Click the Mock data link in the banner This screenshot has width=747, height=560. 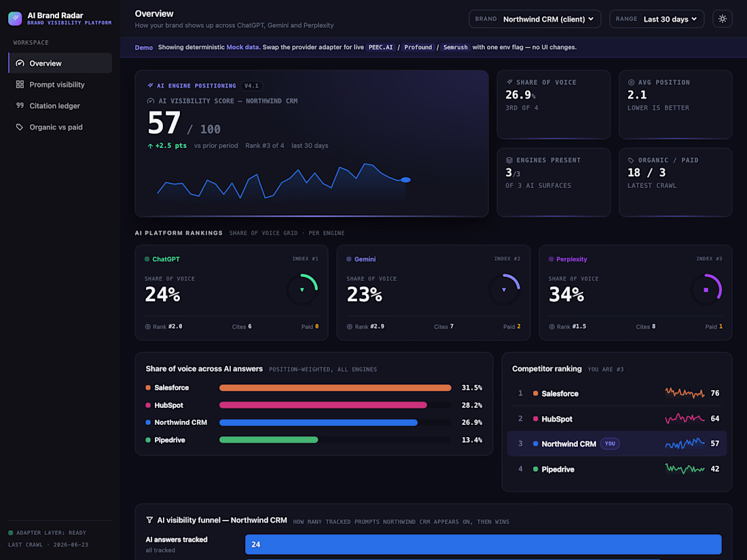tap(242, 47)
